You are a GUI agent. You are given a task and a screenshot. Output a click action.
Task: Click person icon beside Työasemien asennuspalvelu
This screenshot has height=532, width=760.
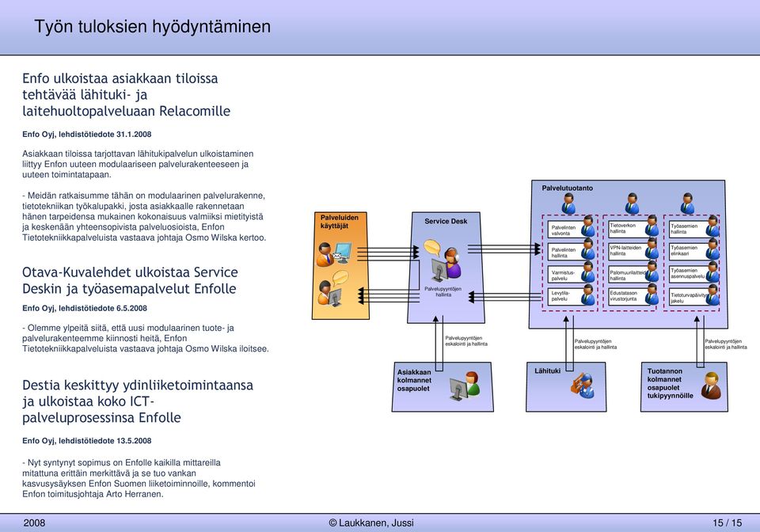coord(712,272)
